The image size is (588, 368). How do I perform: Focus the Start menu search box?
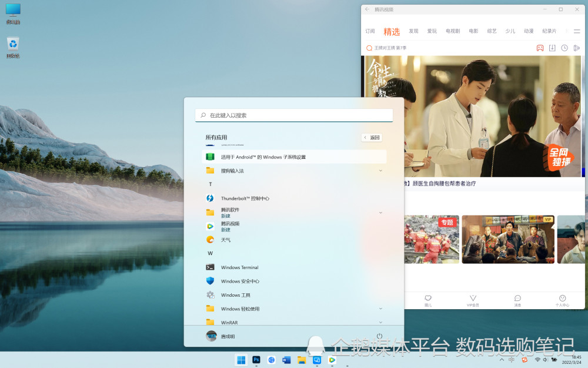pyautogui.click(x=294, y=115)
